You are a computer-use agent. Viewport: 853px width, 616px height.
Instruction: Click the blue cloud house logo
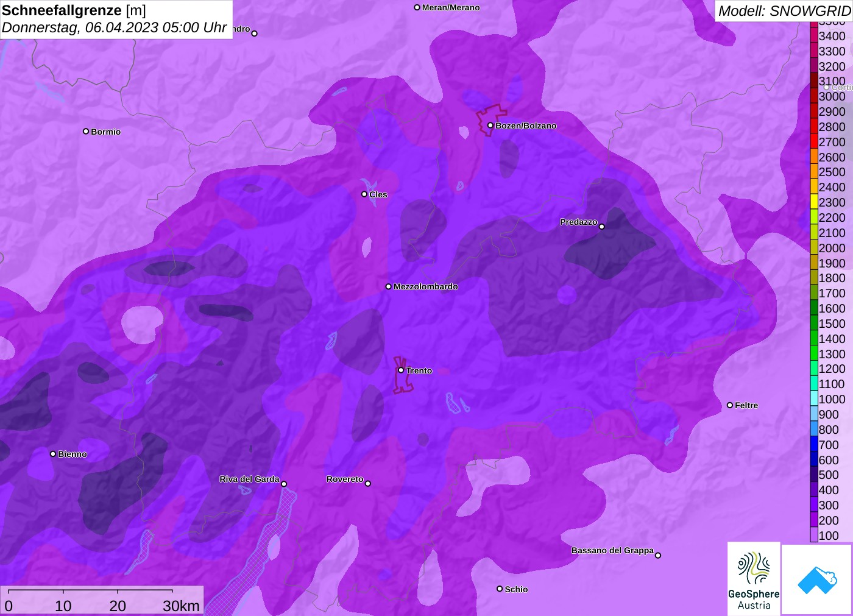[817, 579]
